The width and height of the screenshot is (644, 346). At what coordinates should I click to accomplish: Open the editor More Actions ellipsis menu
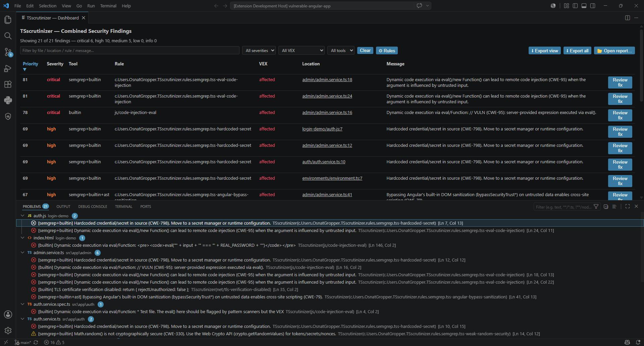point(636,18)
